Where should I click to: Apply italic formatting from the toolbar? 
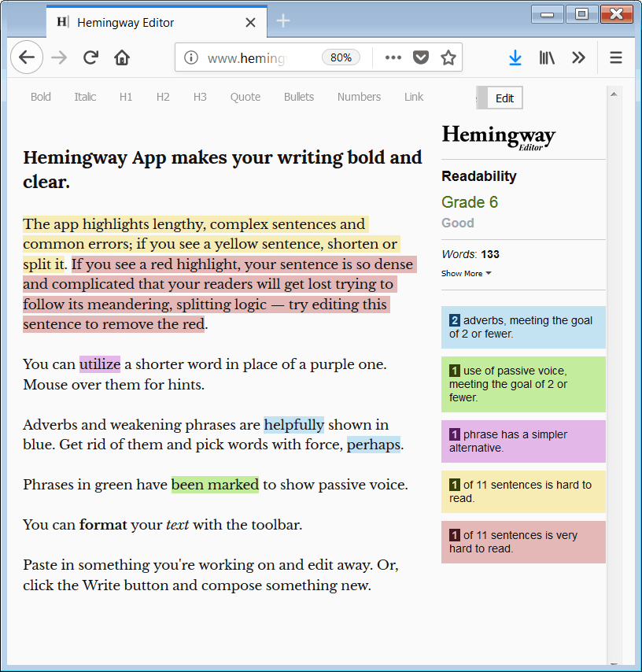click(x=85, y=96)
